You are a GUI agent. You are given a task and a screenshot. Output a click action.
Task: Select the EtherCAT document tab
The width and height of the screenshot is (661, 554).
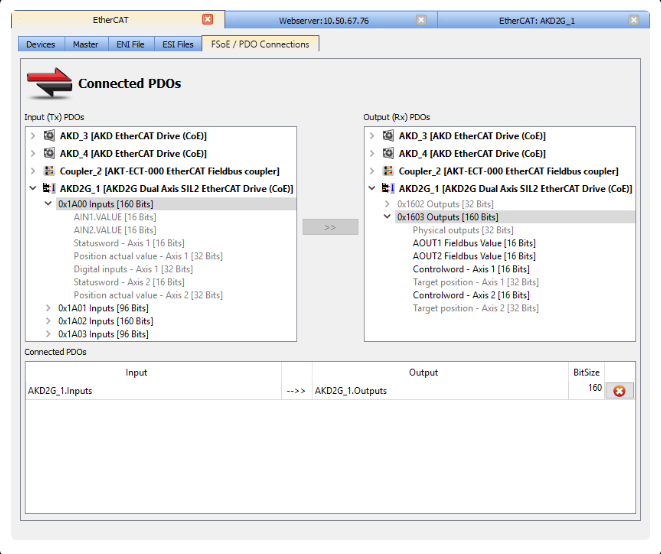110,20
